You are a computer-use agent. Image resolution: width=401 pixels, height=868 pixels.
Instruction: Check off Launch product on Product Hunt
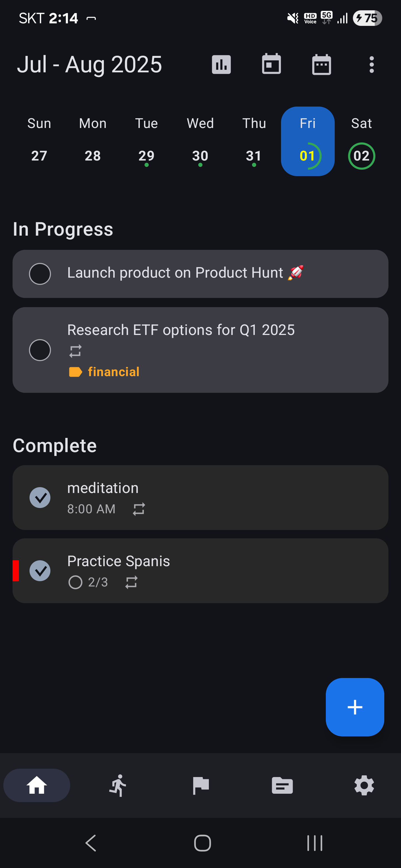point(40,274)
